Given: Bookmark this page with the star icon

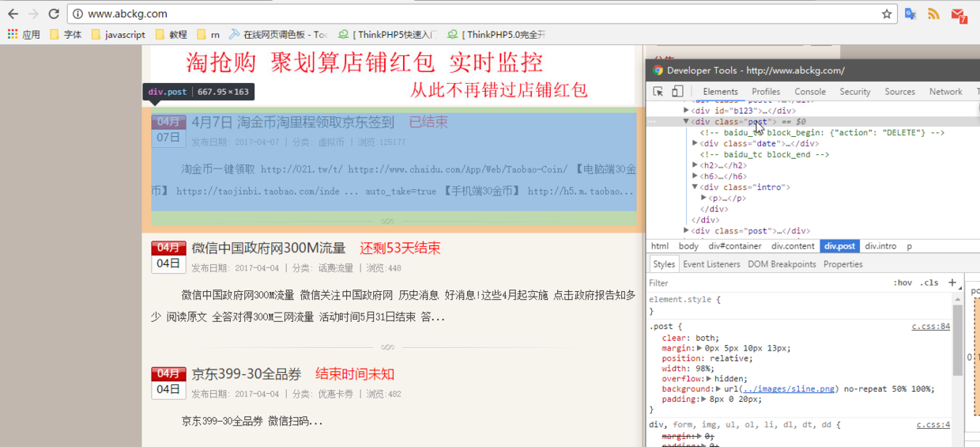Looking at the screenshot, I should [887, 13].
